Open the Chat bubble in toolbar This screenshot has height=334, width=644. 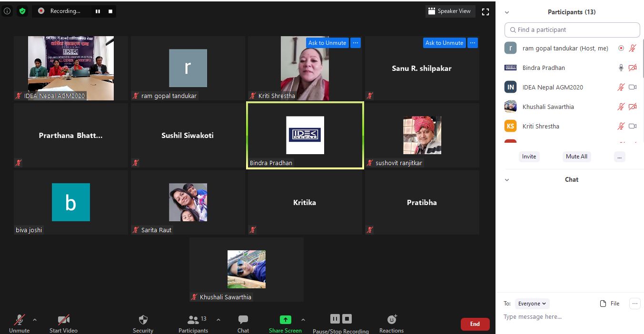coord(243,320)
